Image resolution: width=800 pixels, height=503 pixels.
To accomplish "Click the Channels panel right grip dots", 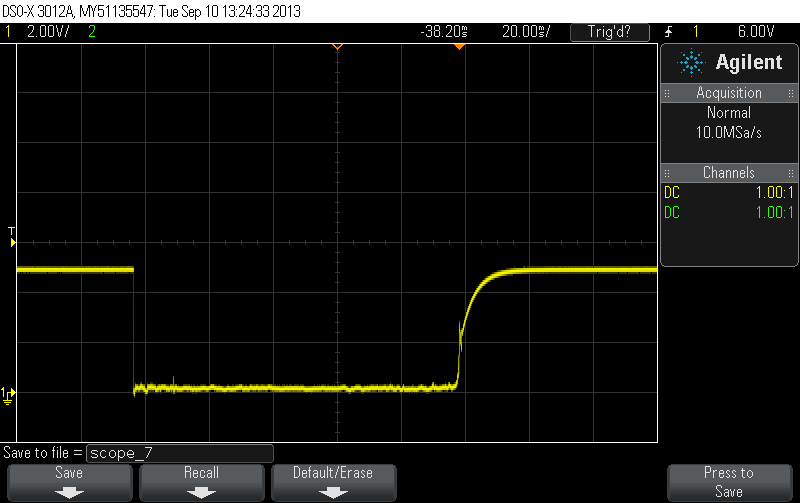I will pos(791,173).
